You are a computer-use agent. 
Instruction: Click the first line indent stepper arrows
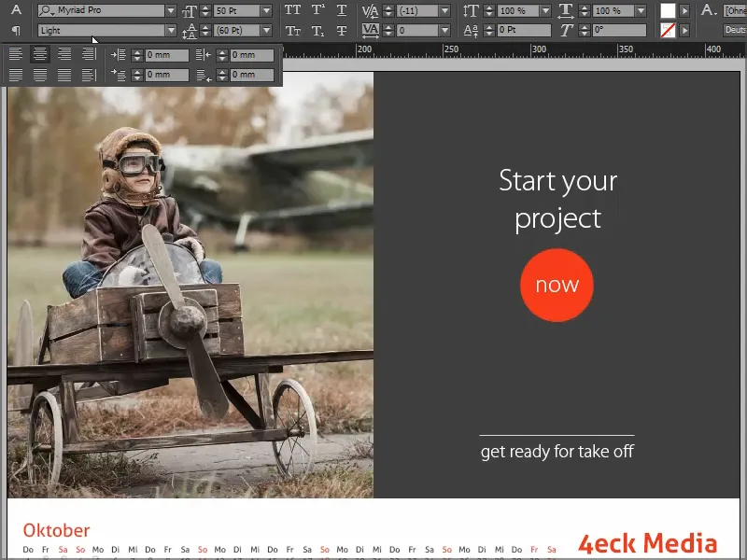coord(137,75)
